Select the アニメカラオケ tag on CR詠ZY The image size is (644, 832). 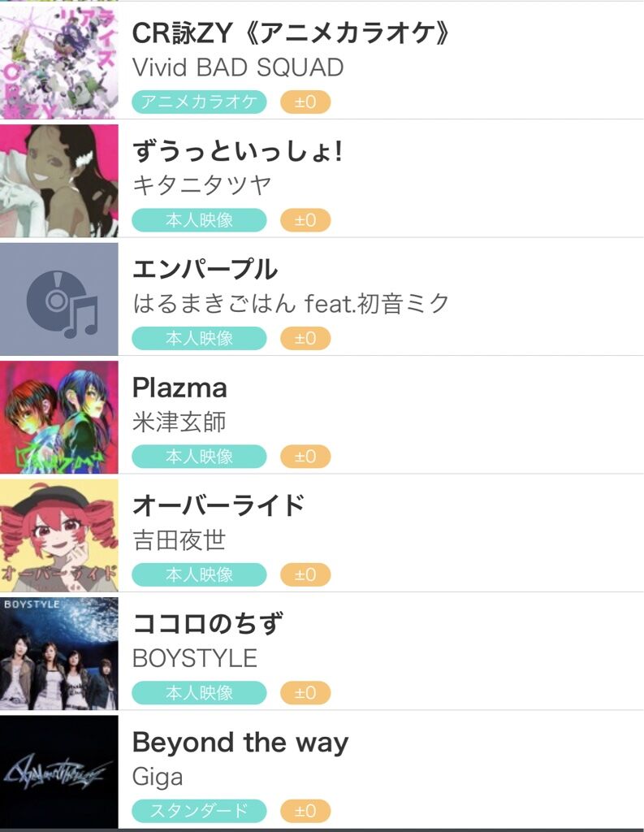tap(199, 102)
